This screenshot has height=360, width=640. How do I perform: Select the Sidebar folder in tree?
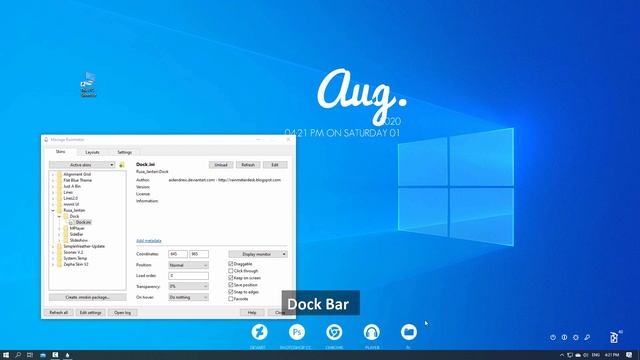tap(76, 234)
